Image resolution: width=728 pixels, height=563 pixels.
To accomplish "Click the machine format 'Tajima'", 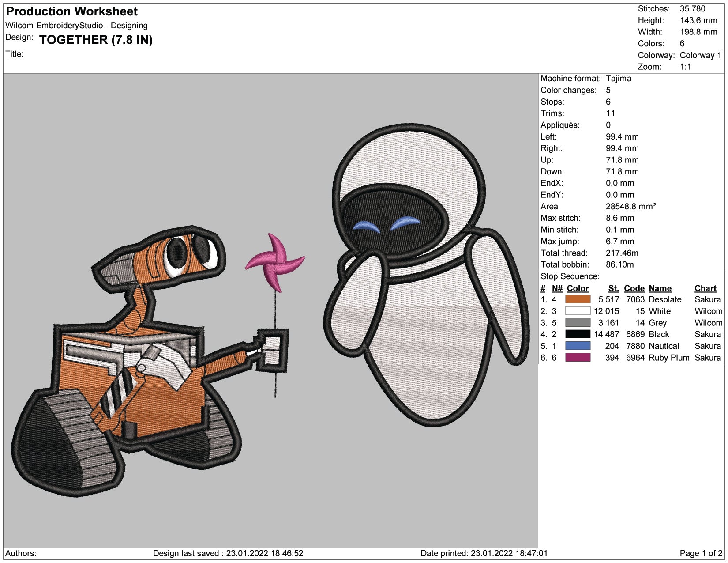I will [618, 79].
